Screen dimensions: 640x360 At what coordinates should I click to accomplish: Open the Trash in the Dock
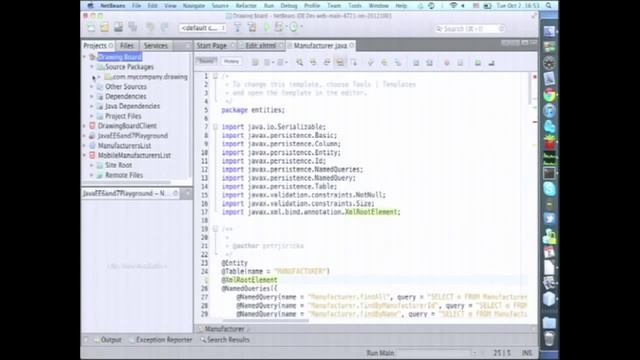(x=549, y=338)
